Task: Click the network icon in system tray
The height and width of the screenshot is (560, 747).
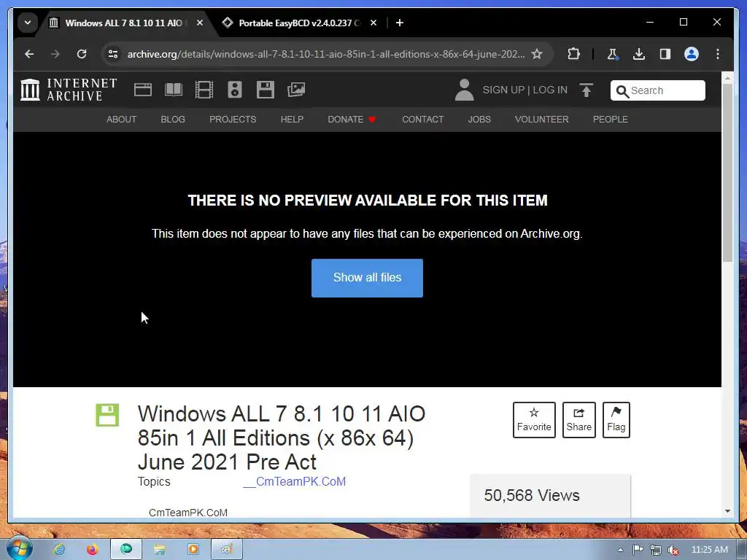Action: [656, 550]
